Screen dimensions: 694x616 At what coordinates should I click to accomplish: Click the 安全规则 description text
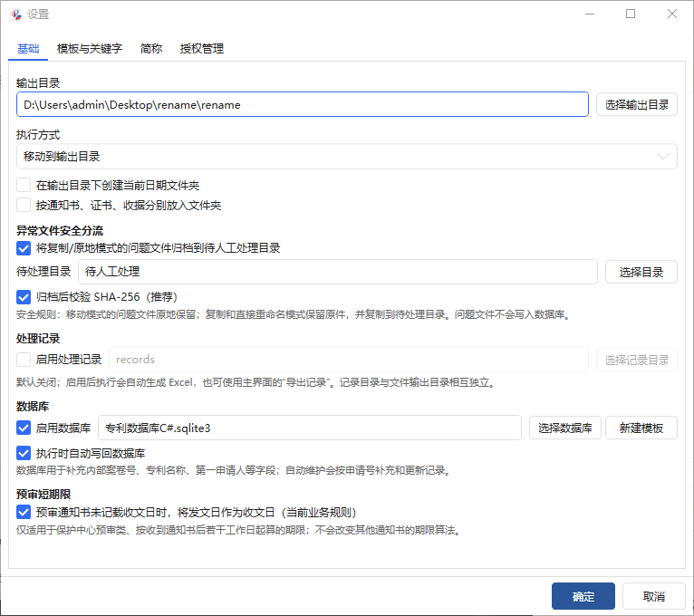point(294,314)
